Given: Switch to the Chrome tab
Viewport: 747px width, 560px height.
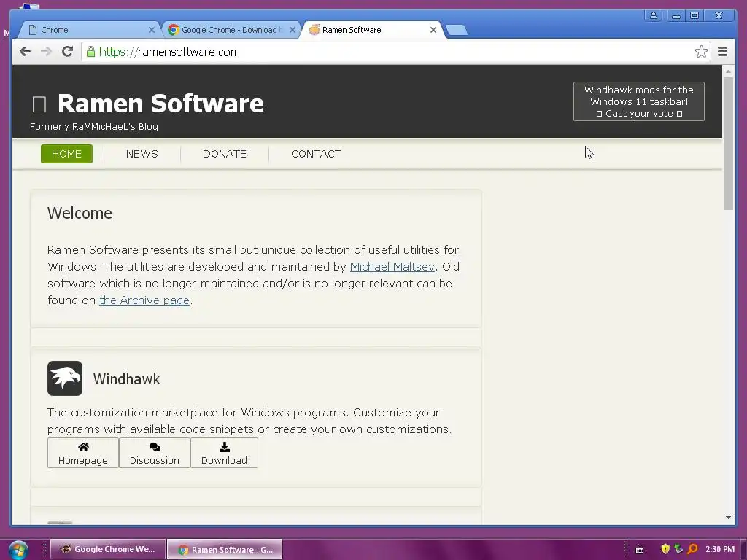Looking at the screenshot, I should pyautogui.click(x=88, y=29).
